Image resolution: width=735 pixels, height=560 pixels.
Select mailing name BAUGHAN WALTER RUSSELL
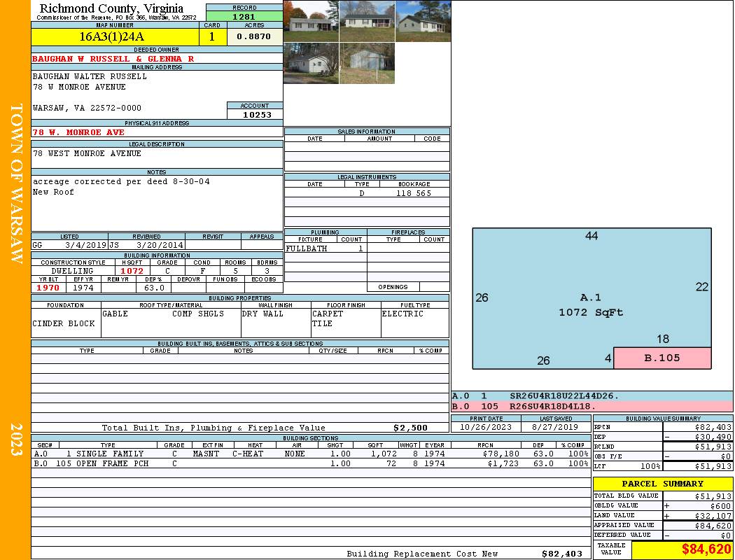pos(90,76)
